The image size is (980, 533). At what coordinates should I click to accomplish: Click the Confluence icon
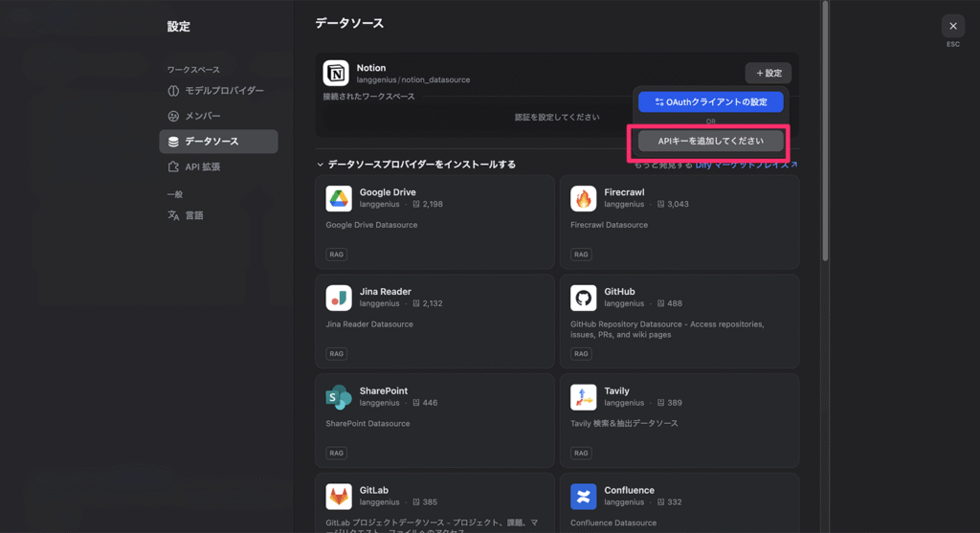pyautogui.click(x=584, y=496)
